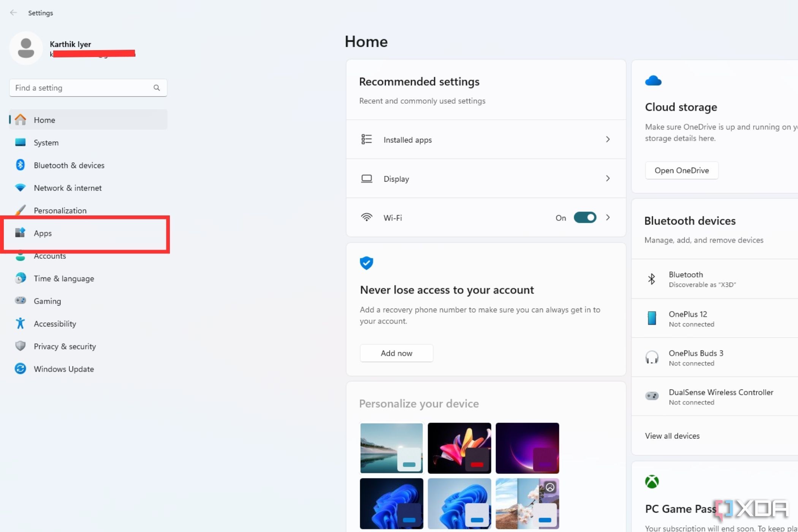The height and width of the screenshot is (532, 798).
Task: Click the Bluetooth & devices icon
Action: pos(21,165)
